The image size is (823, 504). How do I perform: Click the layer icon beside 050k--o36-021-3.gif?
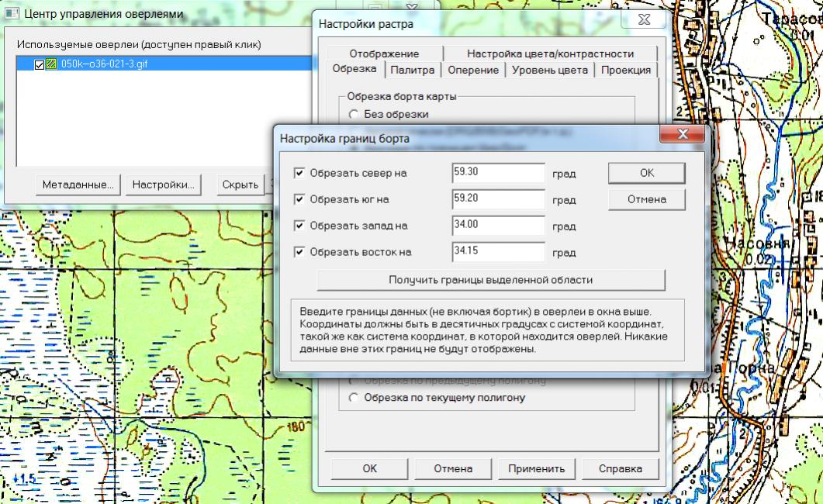pyautogui.click(x=51, y=64)
